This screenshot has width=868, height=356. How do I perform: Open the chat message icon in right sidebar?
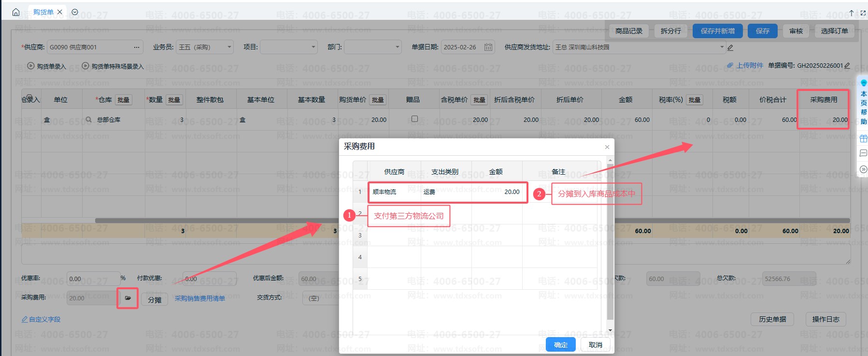[x=863, y=153]
